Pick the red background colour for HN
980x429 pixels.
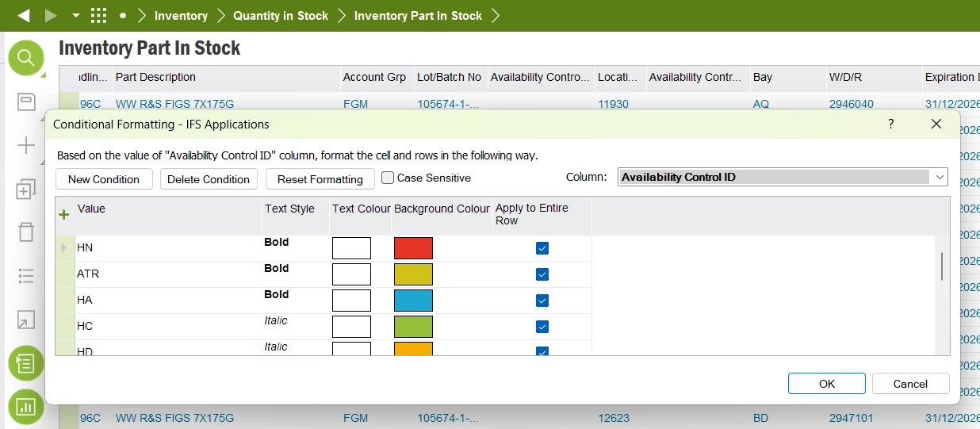413,248
